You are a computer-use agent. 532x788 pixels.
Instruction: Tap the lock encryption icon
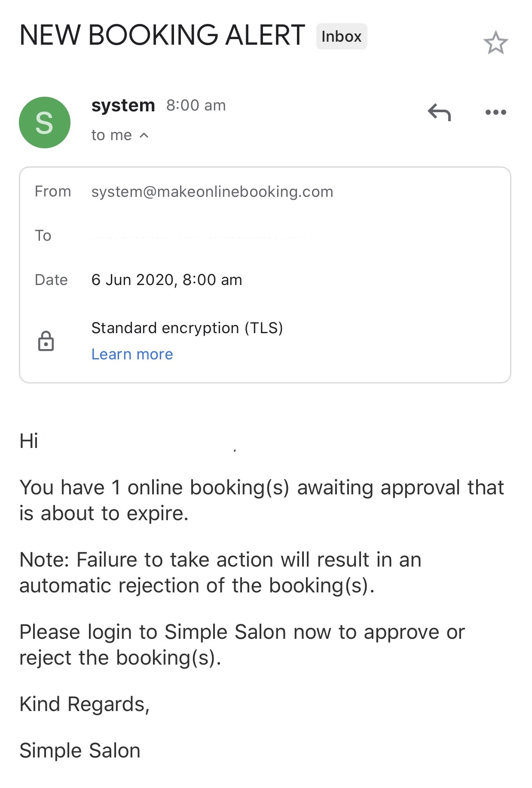tap(46, 341)
